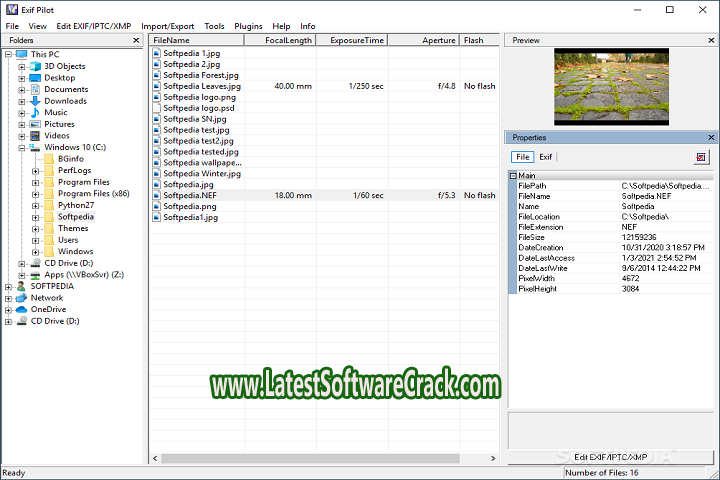Screen dimensions: 720x480
Task: Open the Edit EXIF/IPTC/XMP menu
Action: coord(94,25)
